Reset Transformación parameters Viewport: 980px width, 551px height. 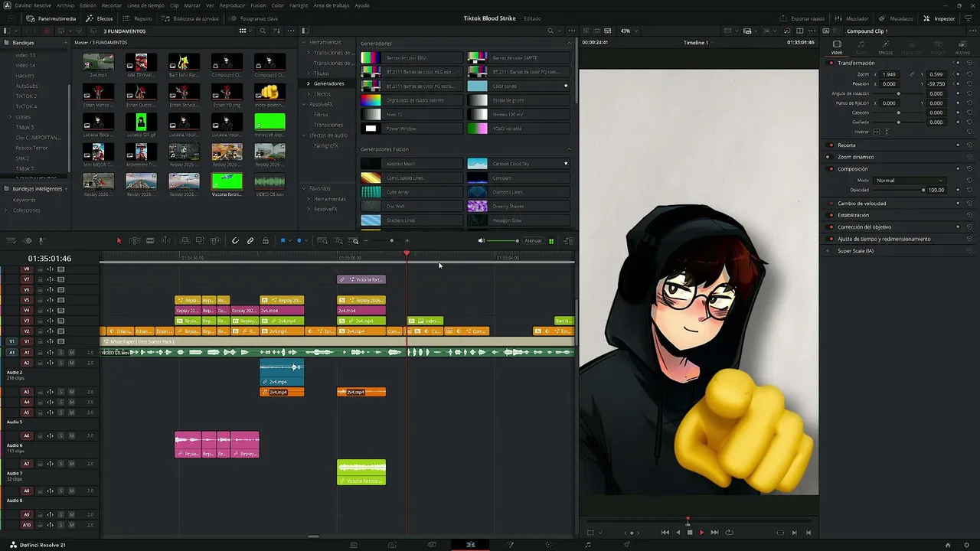coord(969,63)
